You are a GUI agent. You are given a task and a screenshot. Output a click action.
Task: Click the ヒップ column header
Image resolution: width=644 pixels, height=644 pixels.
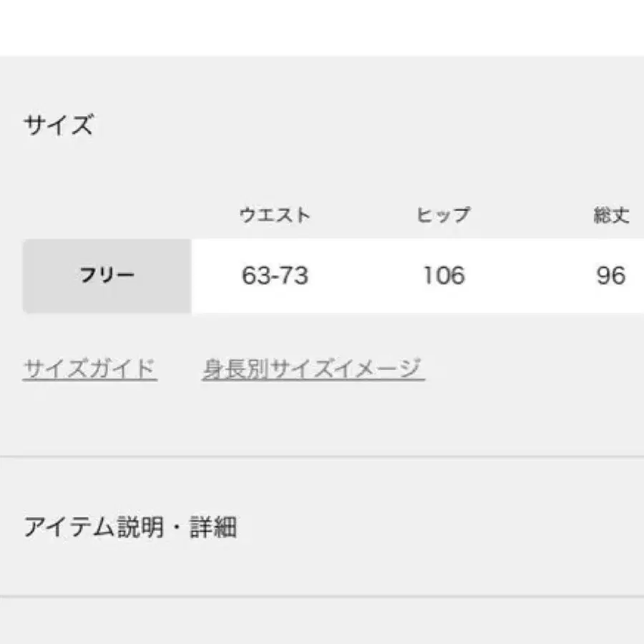pos(444,215)
